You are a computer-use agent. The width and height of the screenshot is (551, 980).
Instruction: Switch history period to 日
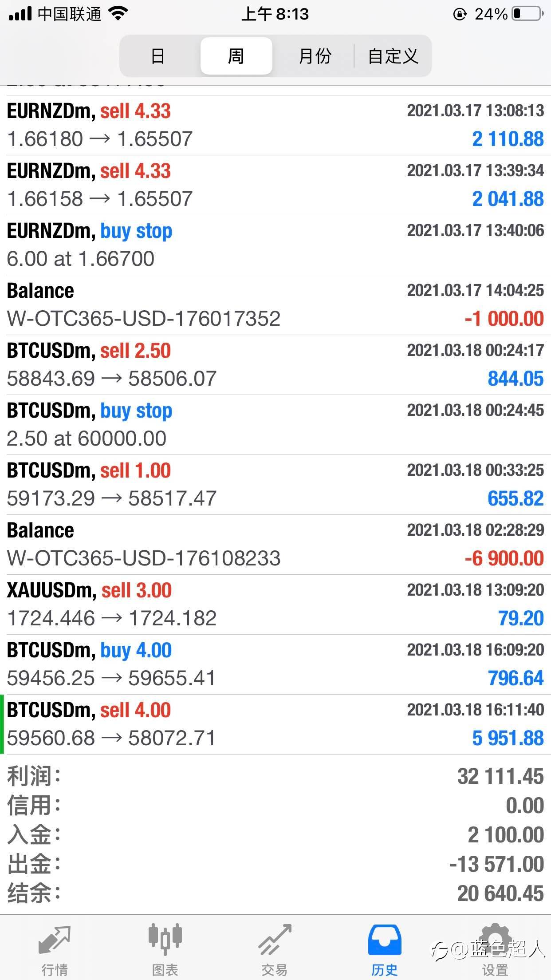(158, 56)
